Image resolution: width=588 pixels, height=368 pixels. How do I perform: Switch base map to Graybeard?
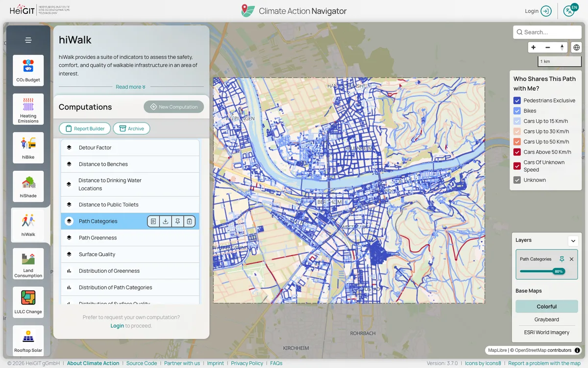tap(547, 319)
